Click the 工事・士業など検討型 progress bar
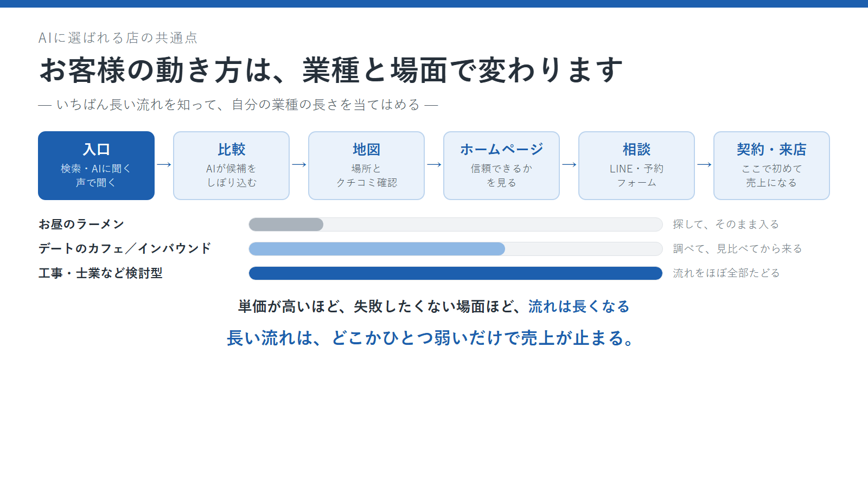The image size is (868, 488). coord(456,273)
